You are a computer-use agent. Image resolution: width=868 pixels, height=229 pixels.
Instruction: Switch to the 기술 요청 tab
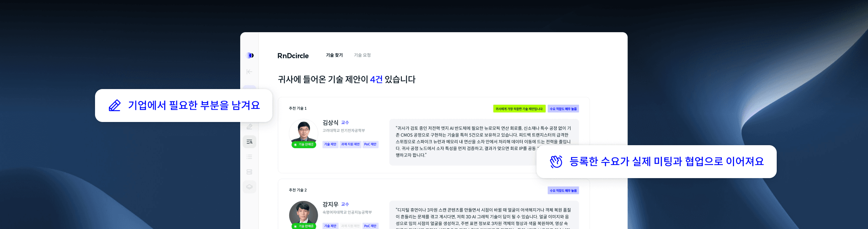point(362,55)
